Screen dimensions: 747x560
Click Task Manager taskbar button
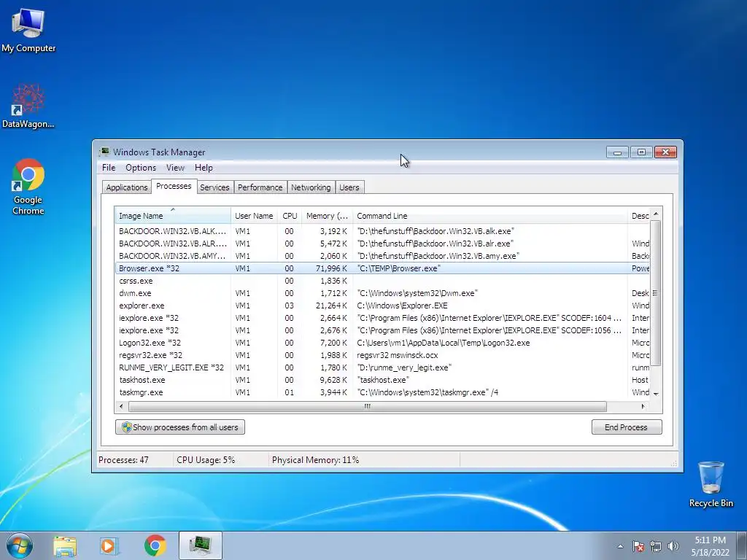(x=200, y=545)
